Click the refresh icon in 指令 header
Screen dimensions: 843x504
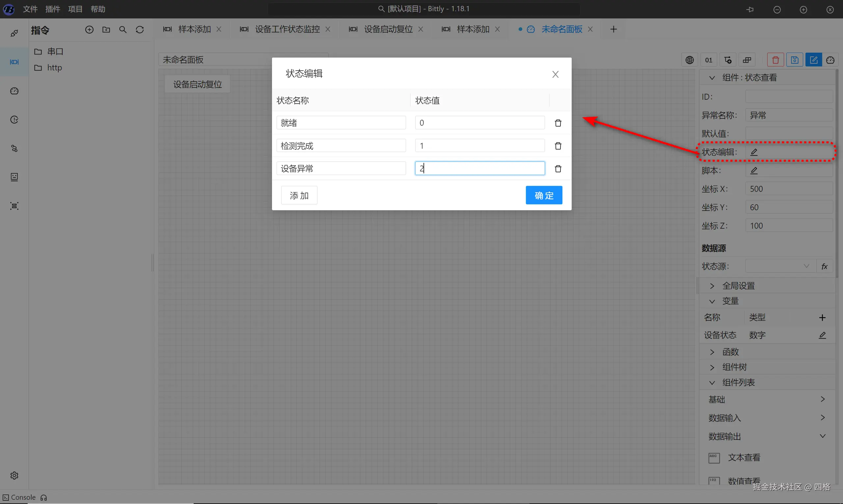[140, 30]
